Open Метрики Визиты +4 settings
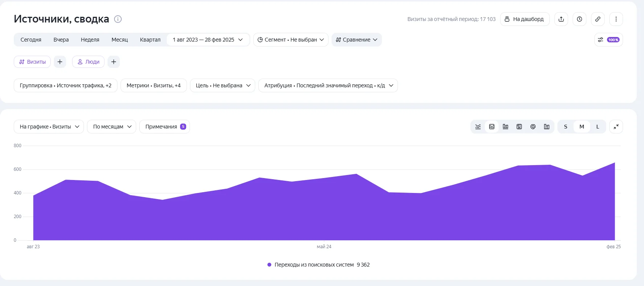 [x=154, y=85]
